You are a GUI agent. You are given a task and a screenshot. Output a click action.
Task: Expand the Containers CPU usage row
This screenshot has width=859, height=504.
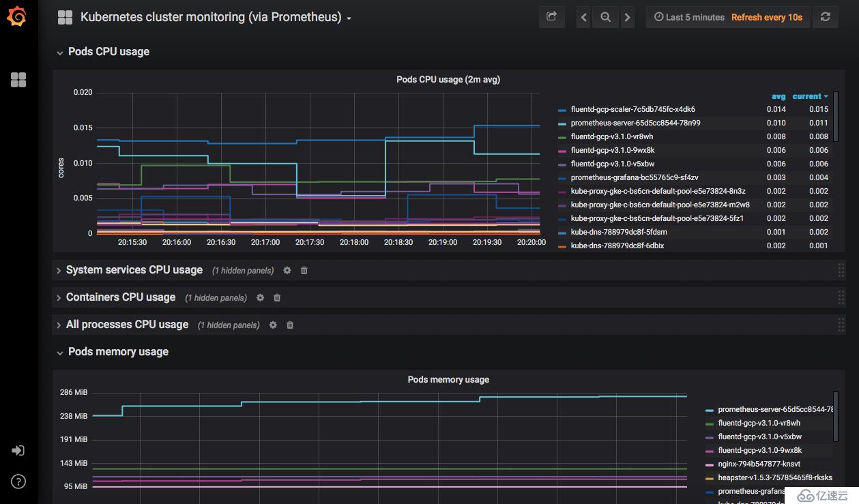(x=120, y=297)
